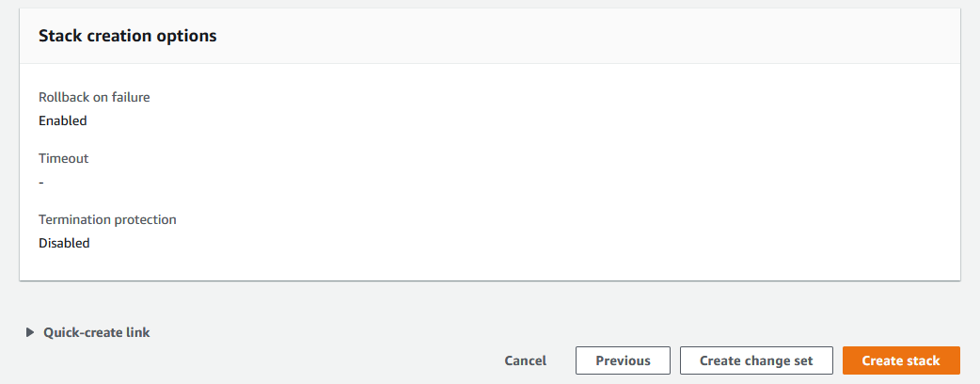Screen dimensions: 980x384
Task: Click empty space in the options panel body
Action: click(564, 169)
